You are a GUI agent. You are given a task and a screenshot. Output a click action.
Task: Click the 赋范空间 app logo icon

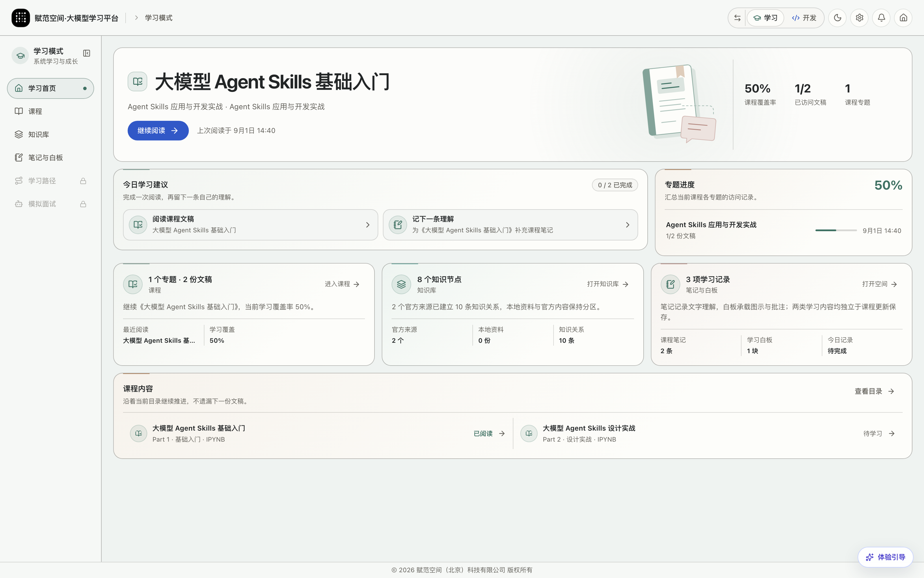(21, 18)
